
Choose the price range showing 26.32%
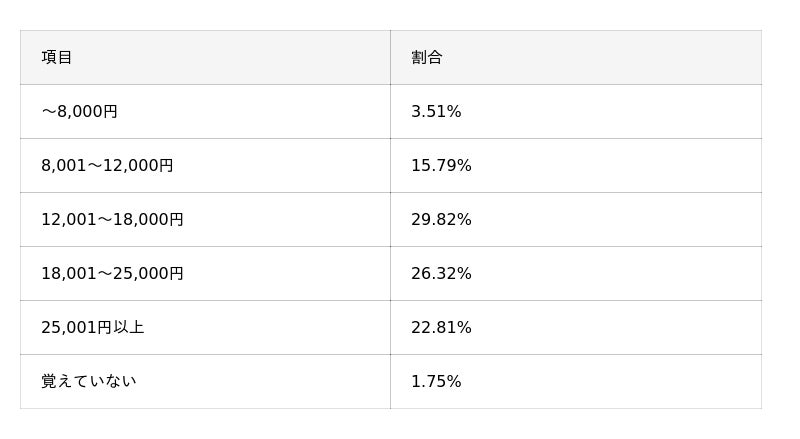112,274
